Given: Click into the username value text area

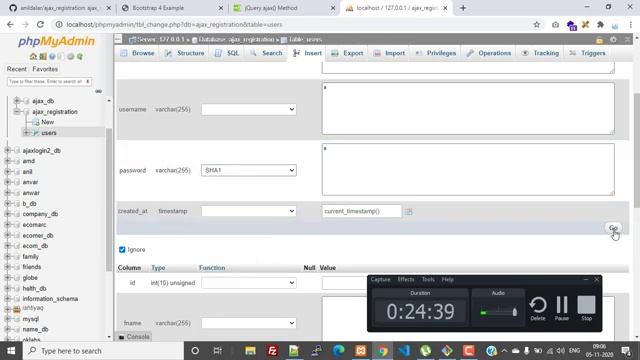Looking at the screenshot, I should 468,109.
